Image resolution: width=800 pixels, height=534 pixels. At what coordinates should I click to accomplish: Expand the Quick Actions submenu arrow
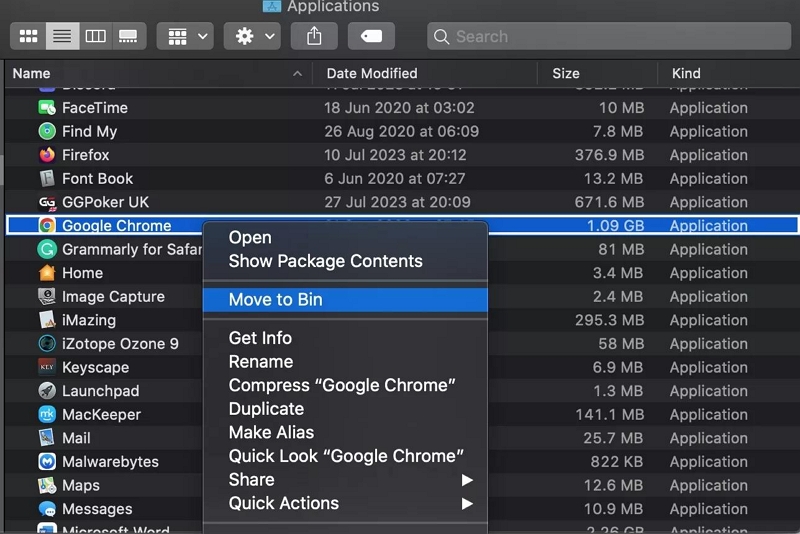[x=467, y=504]
